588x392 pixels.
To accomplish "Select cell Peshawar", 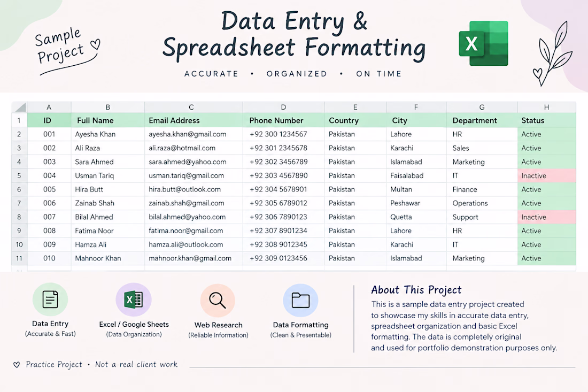I will pyautogui.click(x=416, y=203).
